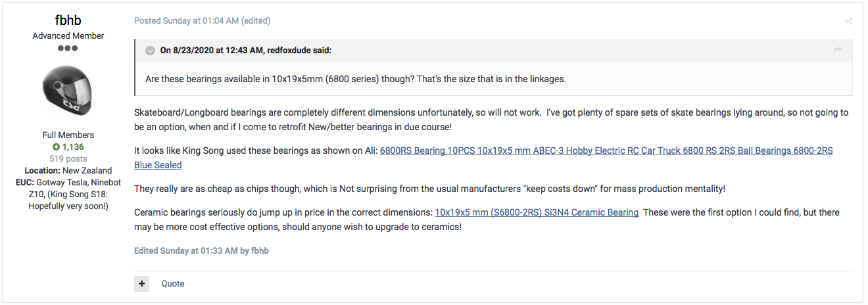The height and width of the screenshot is (305, 868).
Task: Open the 6800RS Bearing 10PCS AliExpress link
Action: click(x=483, y=158)
